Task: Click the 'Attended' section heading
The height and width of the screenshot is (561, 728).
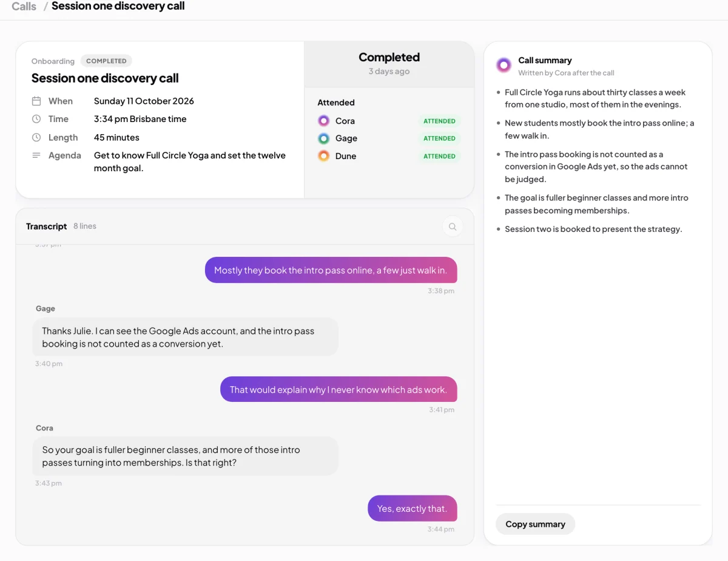Action: click(336, 103)
